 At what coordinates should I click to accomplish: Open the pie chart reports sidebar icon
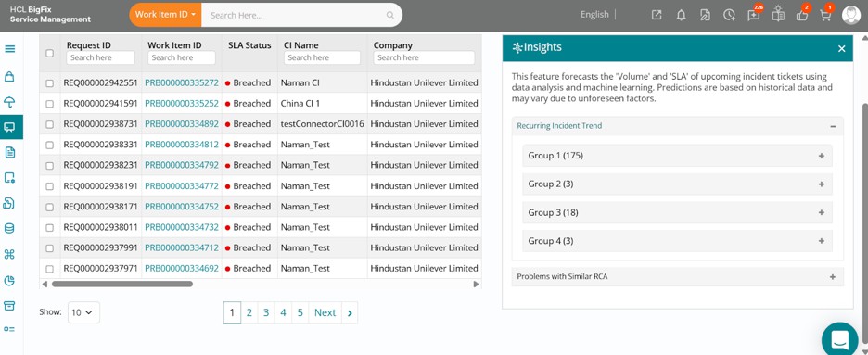[x=9, y=280]
